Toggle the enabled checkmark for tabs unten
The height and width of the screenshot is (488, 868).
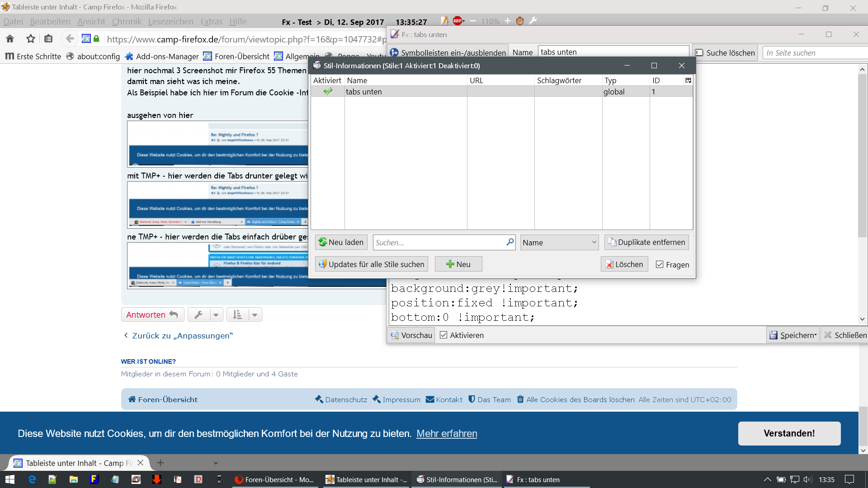(x=328, y=91)
